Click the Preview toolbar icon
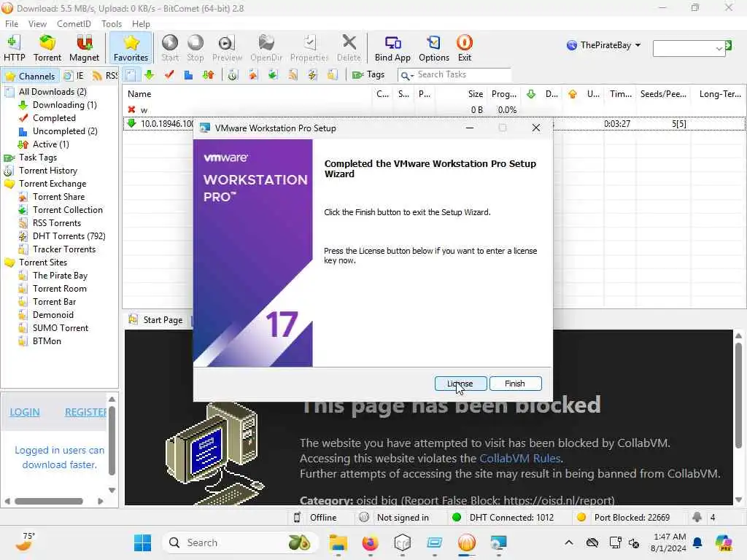This screenshot has height=560, width=747. [x=227, y=48]
